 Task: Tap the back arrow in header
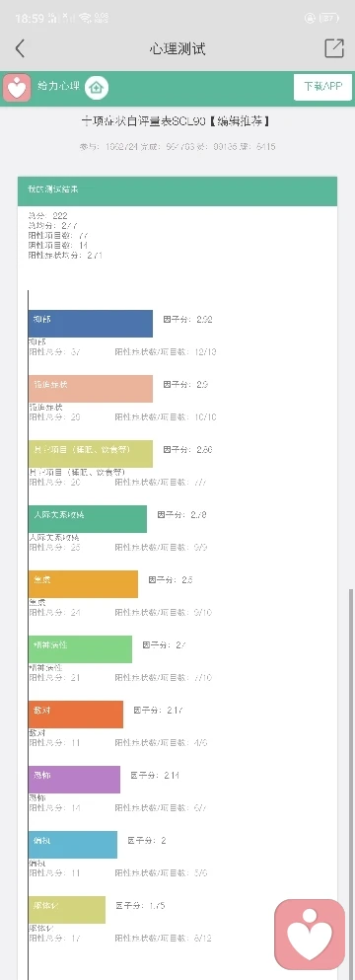pyautogui.click(x=20, y=48)
